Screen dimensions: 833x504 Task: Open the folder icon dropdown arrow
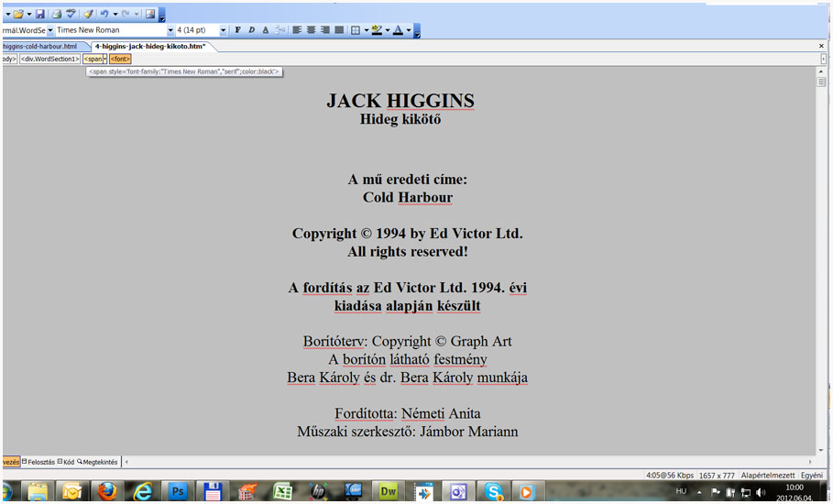(28, 15)
